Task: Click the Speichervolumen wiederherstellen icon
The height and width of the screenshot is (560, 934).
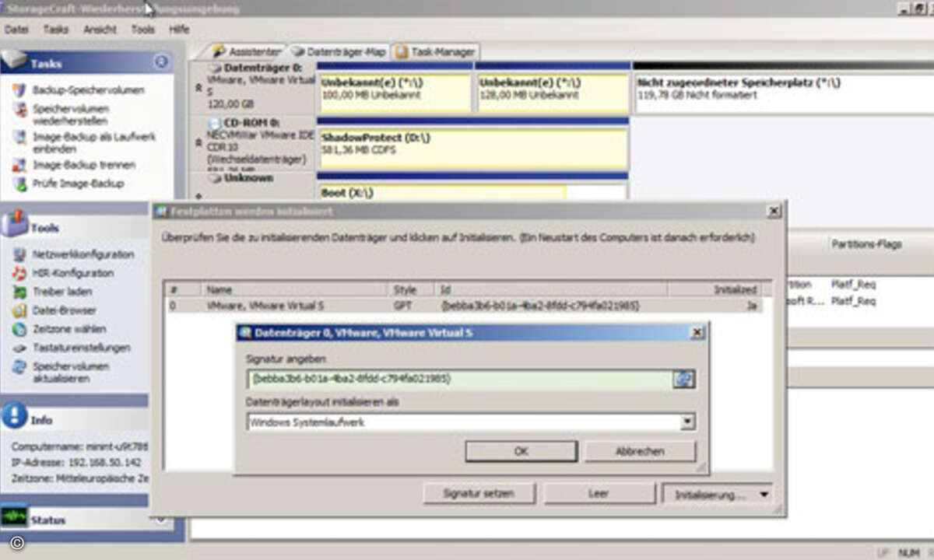Action: (19, 110)
